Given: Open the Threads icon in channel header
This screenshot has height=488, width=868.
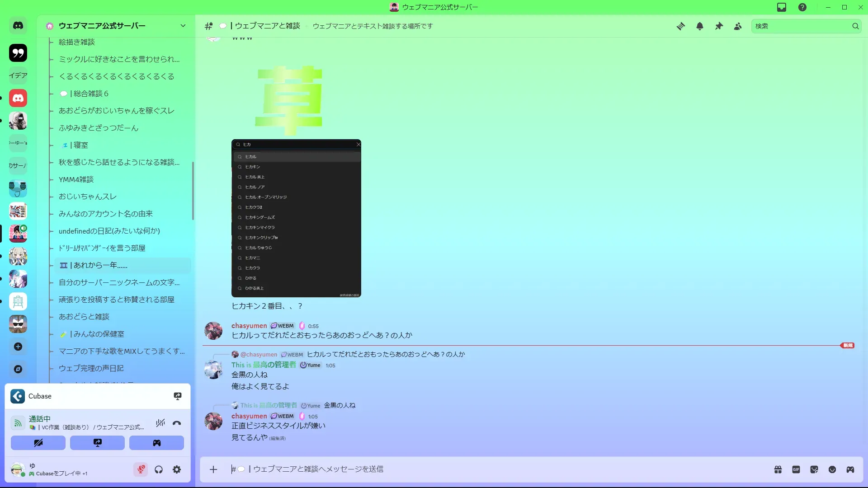Looking at the screenshot, I should 680,26.
